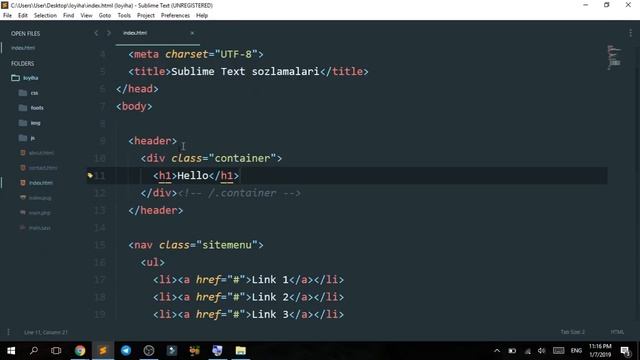The width and height of the screenshot is (640, 360).
Task: Open the clock showing 11:16 PM
Action: 600,351
